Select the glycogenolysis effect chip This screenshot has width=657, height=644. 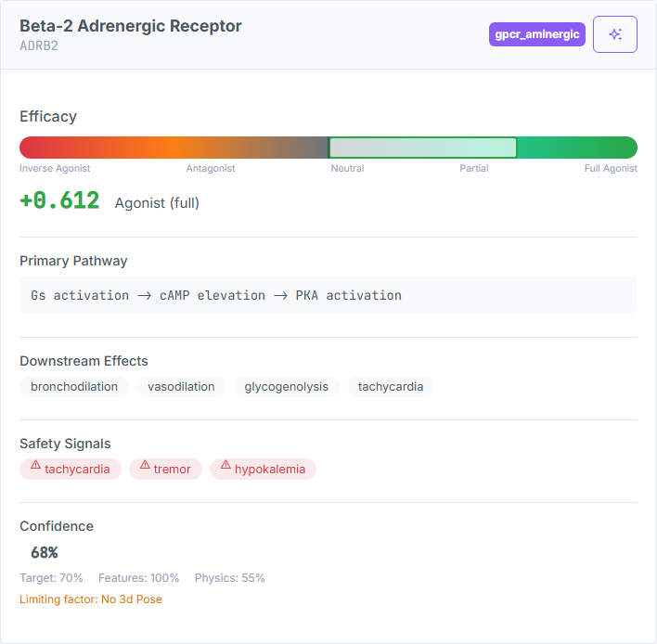point(286,386)
